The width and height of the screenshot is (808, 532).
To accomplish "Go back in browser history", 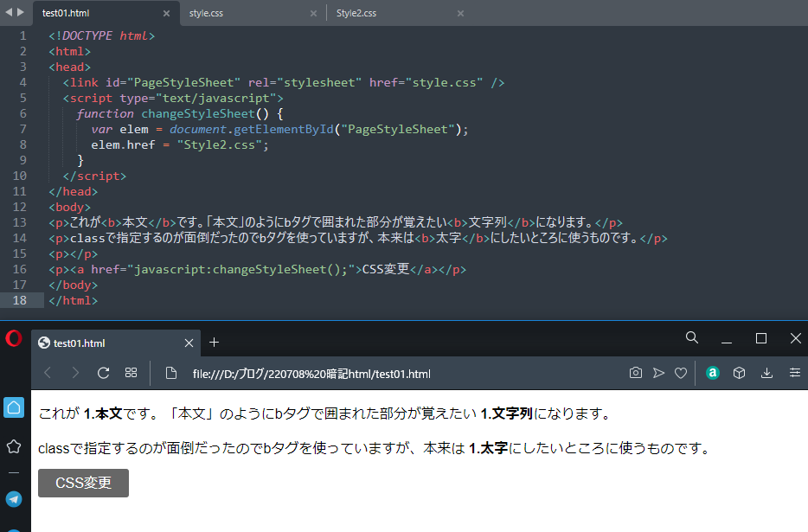I will click(48, 373).
